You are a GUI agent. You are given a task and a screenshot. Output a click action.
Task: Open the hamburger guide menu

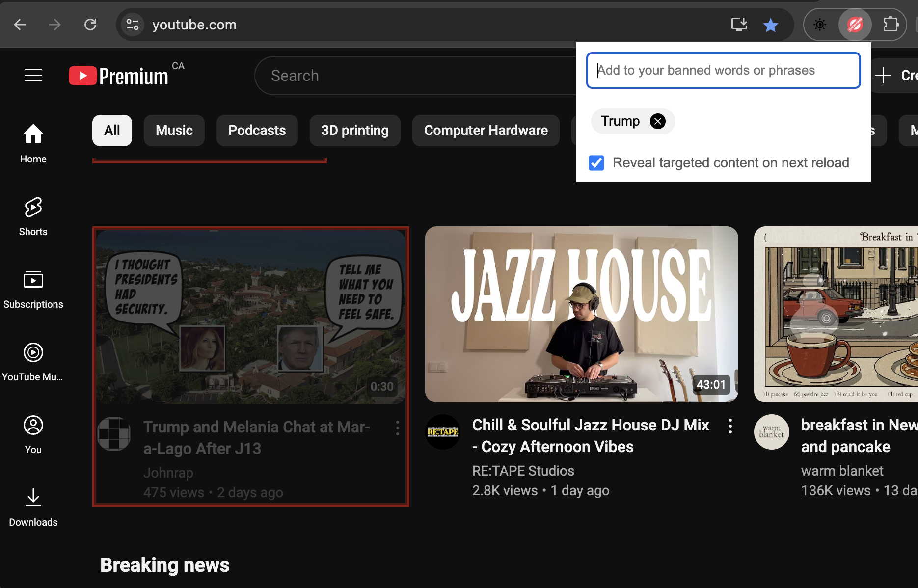coord(33,75)
